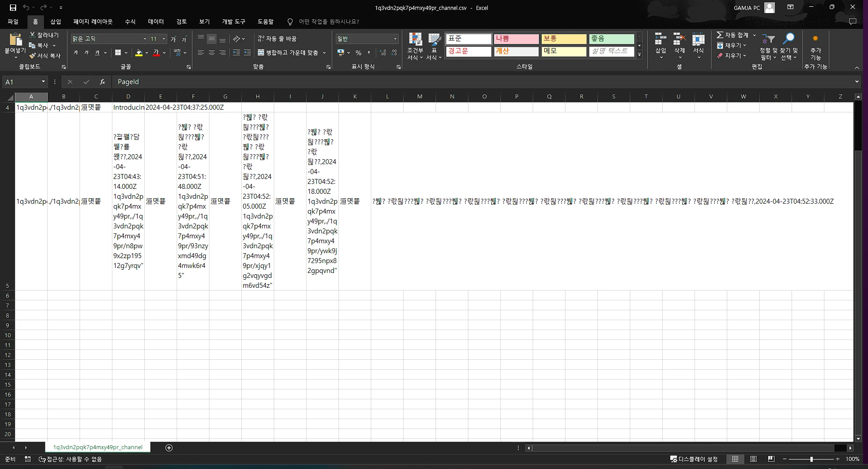Click the Paste (붙여넣기) clipboard icon
Image resolution: width=868 pixels, height=469 pixels.
pyautogui.click(x=15, y=40)
